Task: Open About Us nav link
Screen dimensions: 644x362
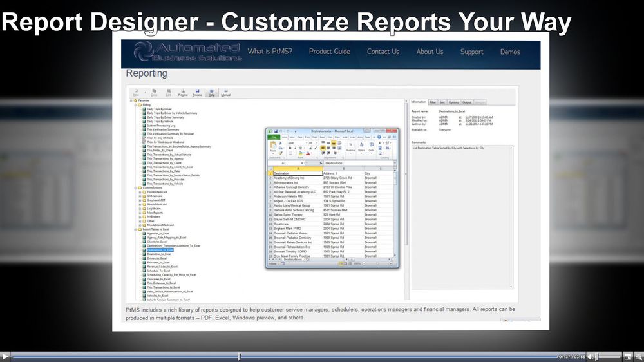Action: pyautogui.click(x=430, y=52)
